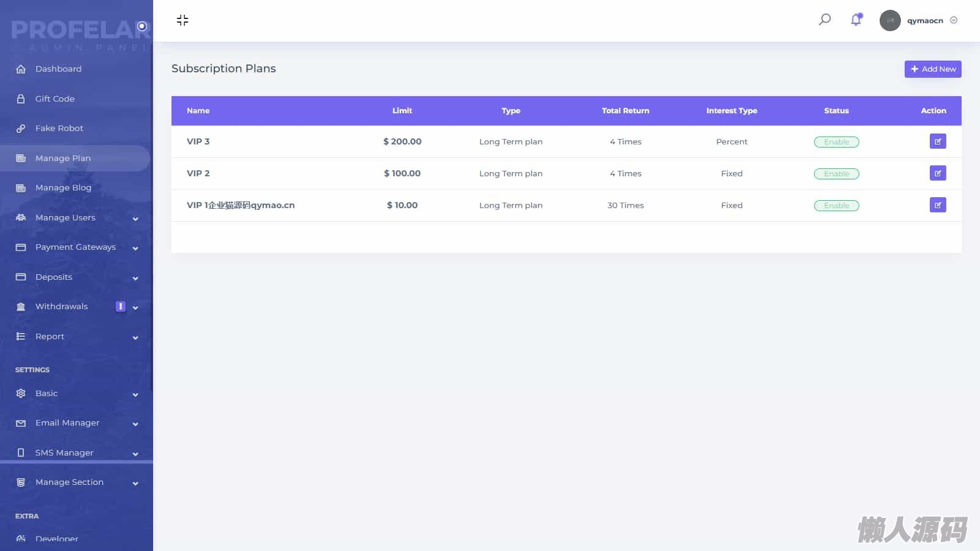The width and height of the screenshot is (980, 551).
Task: Click the qymaocn user avatar
Action: coord(890,20)
